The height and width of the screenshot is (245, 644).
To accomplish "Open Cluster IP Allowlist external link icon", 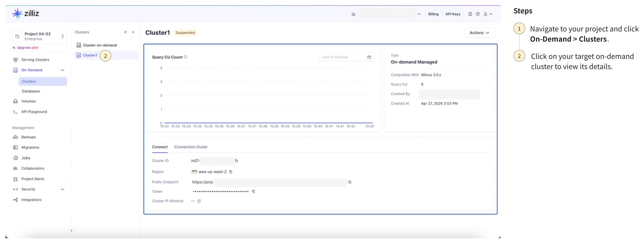I will coord(199,201).
